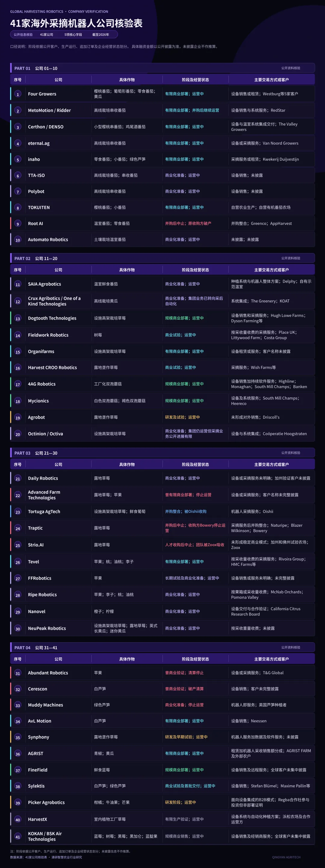
Task: Select company name TTA-ISO
Action: [36, 175]
